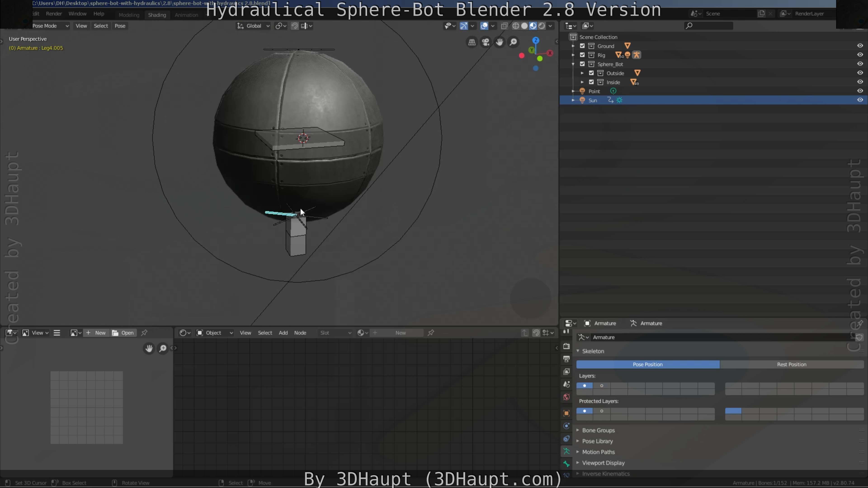The height and width of the screenshot is (488, 868).
Task: Click Rest Position button
Action: point(792,364)
